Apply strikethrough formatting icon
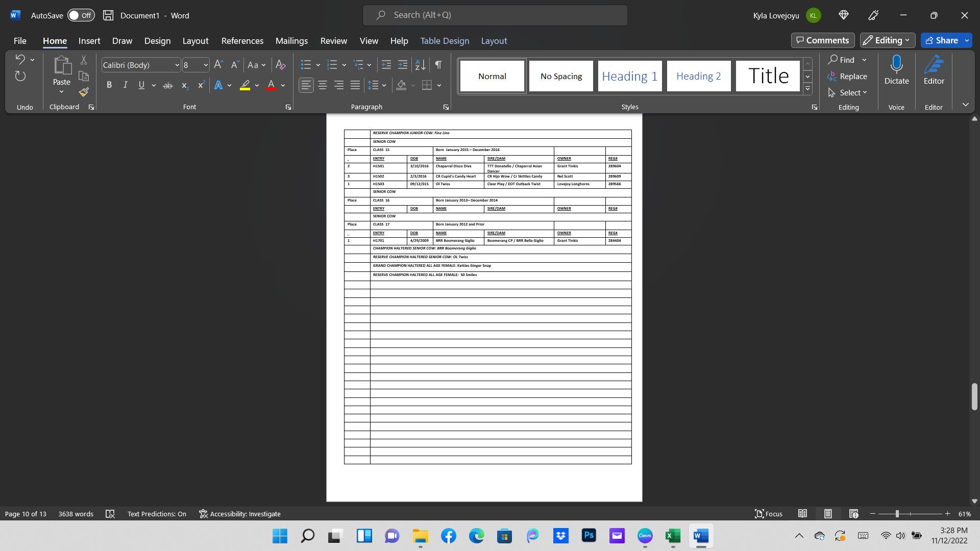980x551 pixels. pyautogui.click(x=167, y=85)
